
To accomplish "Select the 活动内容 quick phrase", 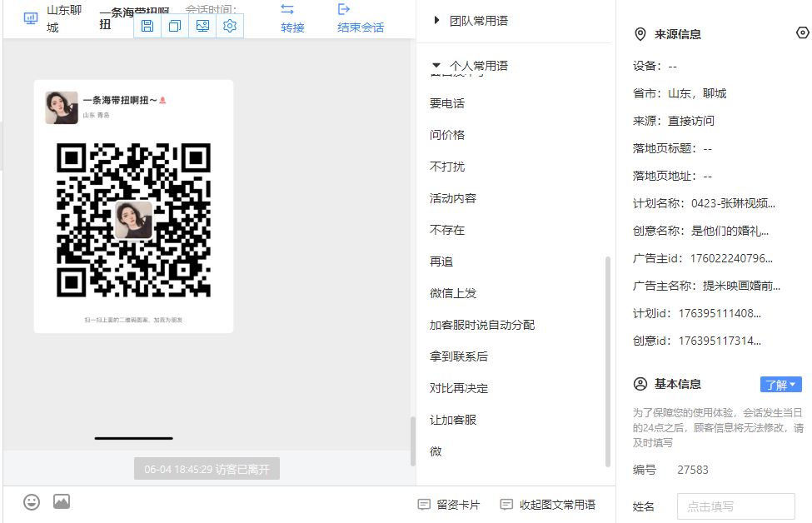I will click(452, 198).
